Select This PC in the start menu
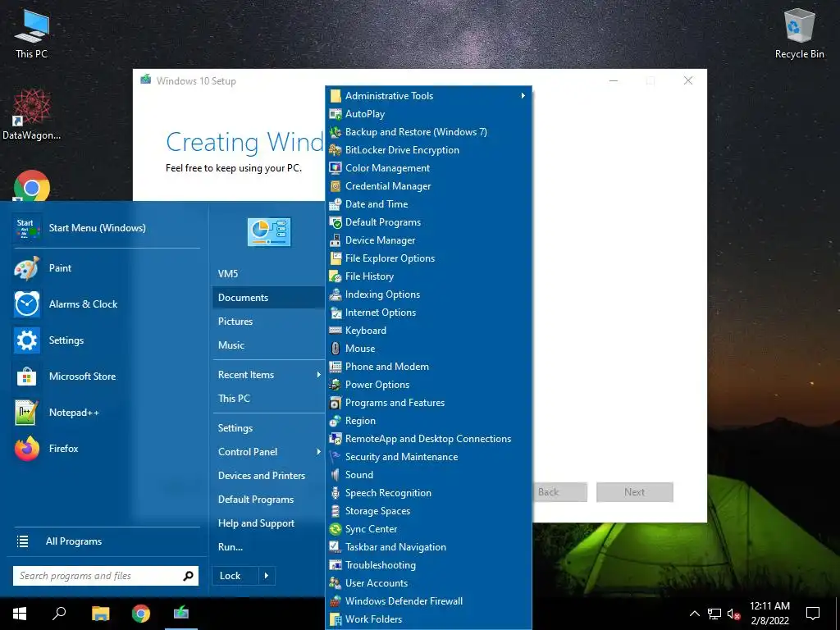 268,399
